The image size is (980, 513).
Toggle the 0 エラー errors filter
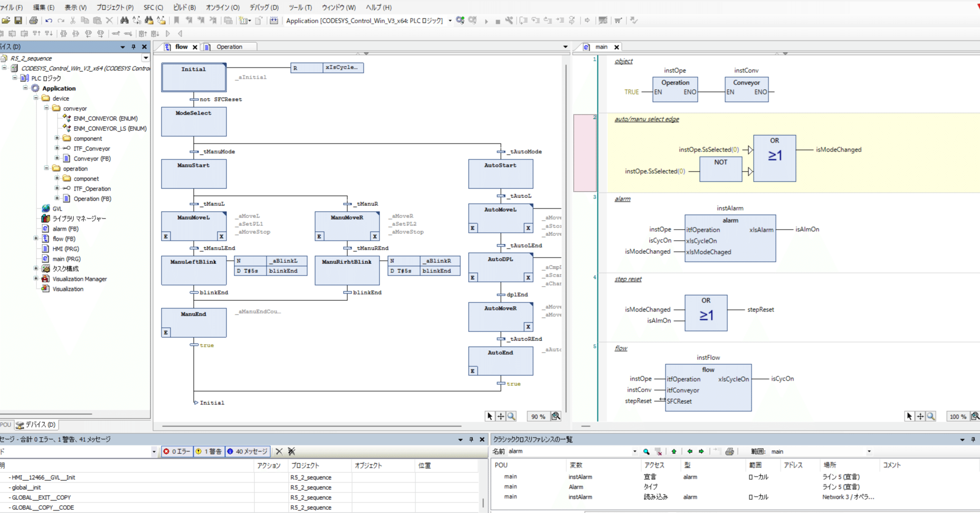click(x=177, y=452)
